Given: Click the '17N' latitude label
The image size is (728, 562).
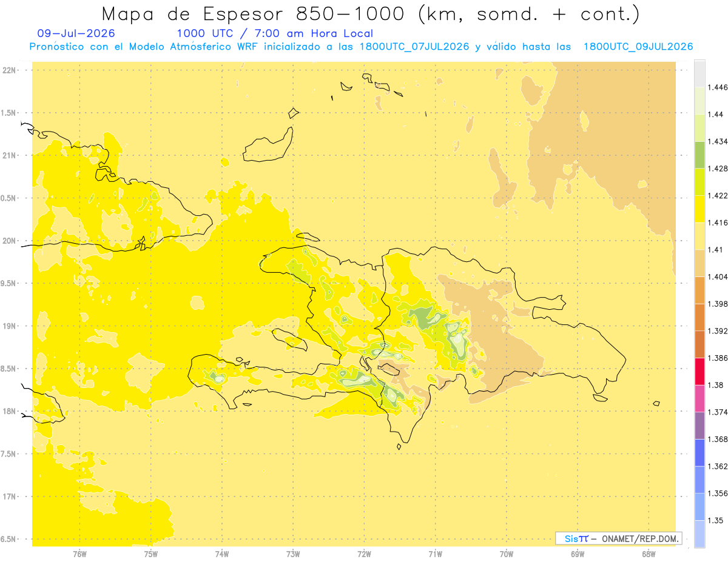Looking at the screenshot, I should tap(8, 497).
